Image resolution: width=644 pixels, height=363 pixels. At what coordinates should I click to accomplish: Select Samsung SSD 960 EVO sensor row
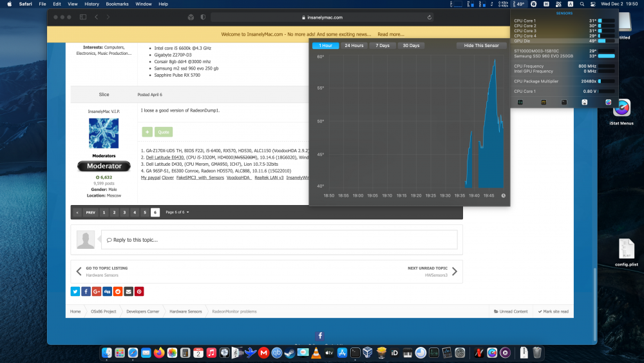click(564, 56)
